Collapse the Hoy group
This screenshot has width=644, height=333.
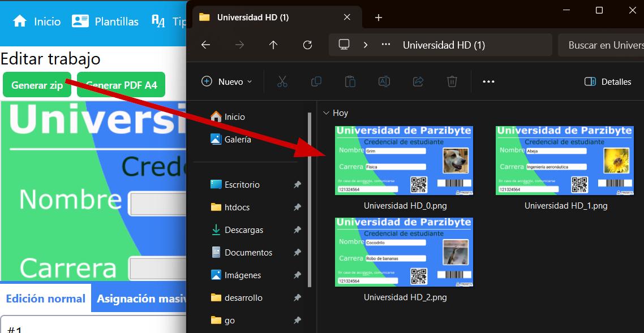(x=326, y=113)
